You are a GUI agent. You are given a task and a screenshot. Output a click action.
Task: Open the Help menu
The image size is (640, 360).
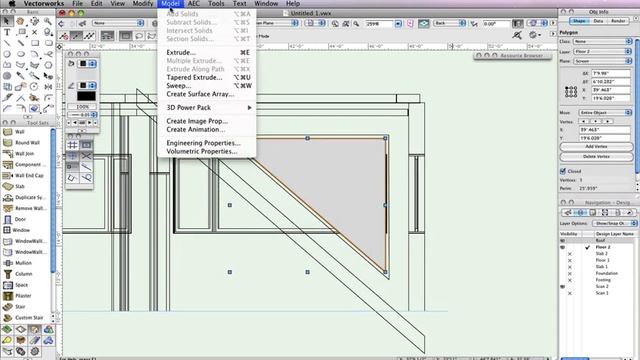coord(293,4)
